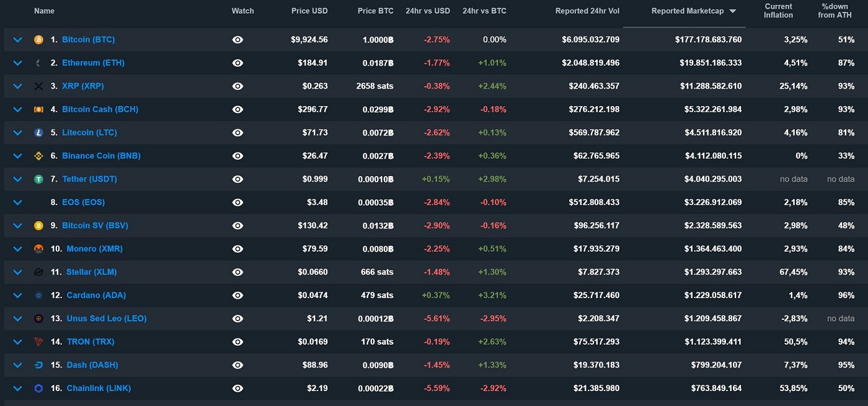The width and height of the screenshot is (868, 406).
Task: Toggle watch eye for Litecoin
Action: [237, 133]
